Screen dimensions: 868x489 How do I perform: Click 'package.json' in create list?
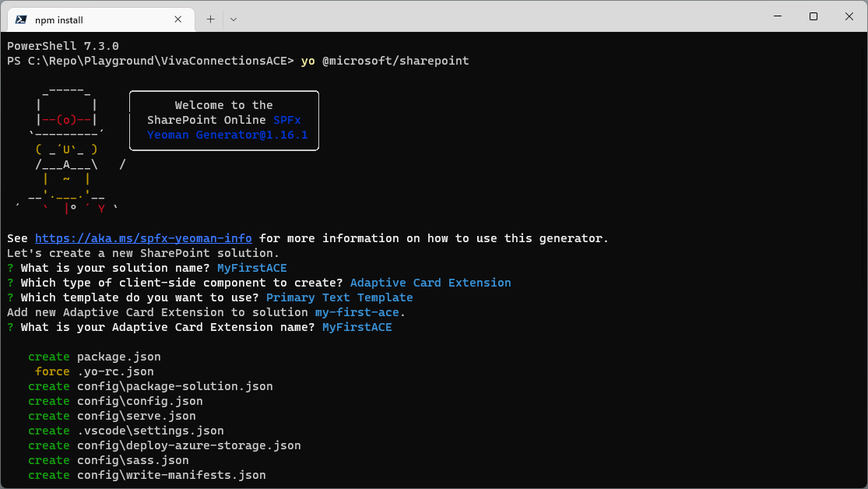coord(119,357)
